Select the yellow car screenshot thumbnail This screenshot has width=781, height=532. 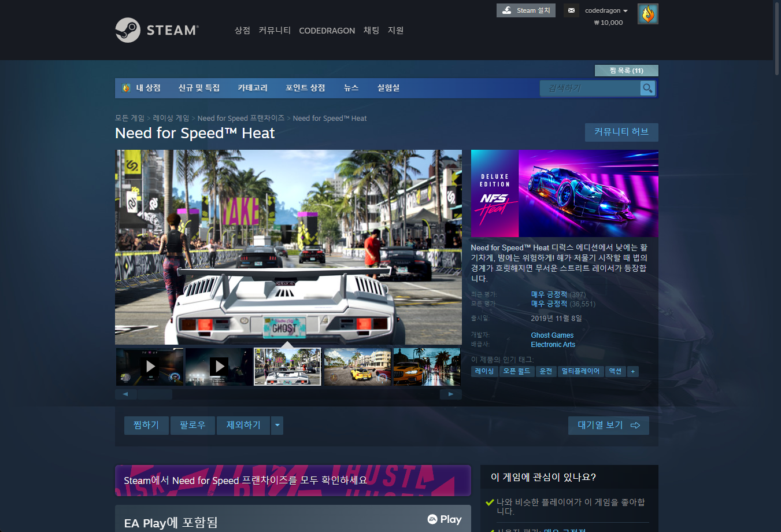pos(357,367)
